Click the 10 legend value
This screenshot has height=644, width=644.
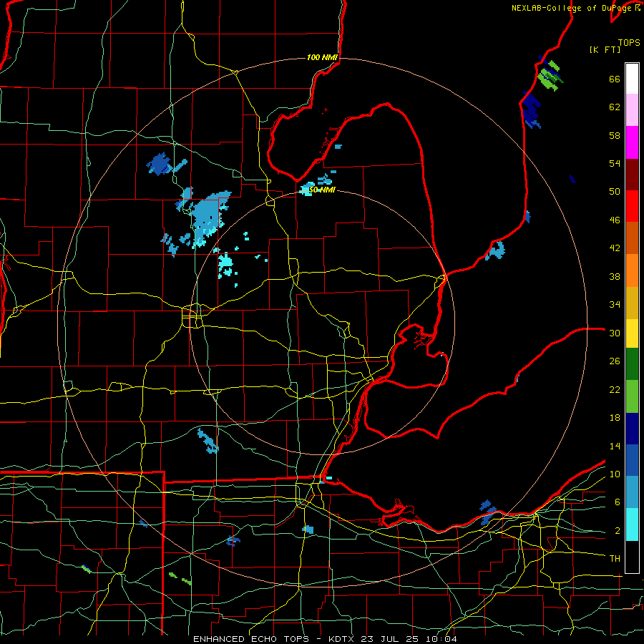pyautogui.click(x=615, y=474)
